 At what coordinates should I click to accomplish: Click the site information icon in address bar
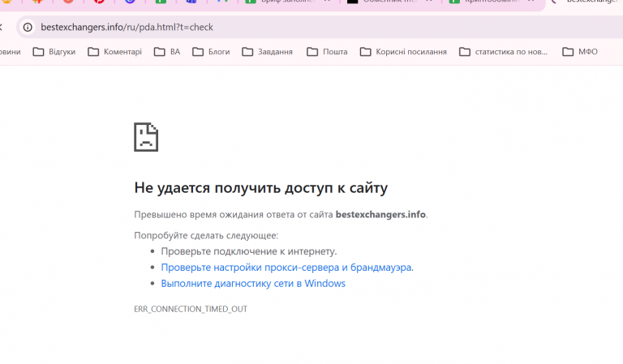[28, 27]
